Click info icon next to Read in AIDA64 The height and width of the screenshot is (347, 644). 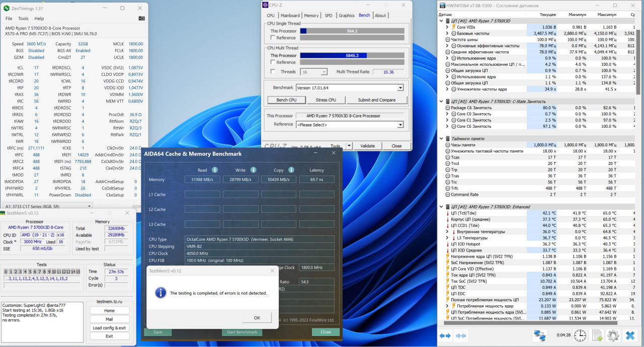coord(215,170)
